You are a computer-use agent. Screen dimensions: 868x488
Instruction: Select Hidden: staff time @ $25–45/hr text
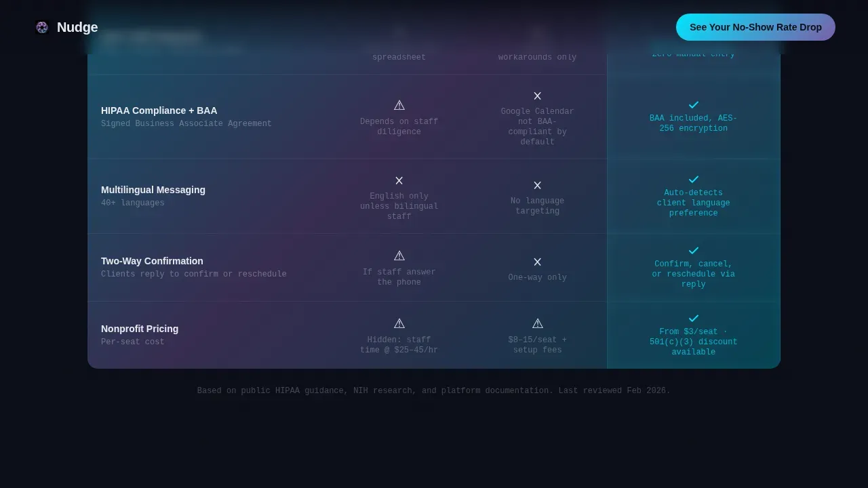pyautogui.click(x=399, y=345)
